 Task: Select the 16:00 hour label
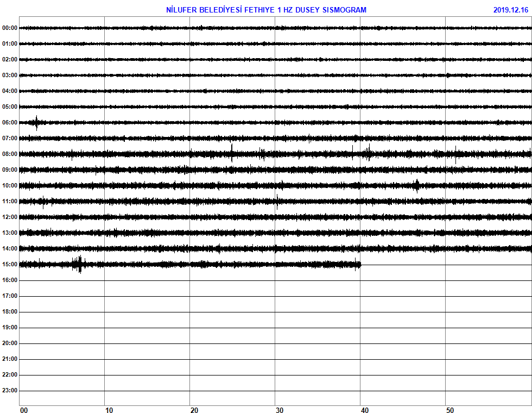(x=10, y=280)
